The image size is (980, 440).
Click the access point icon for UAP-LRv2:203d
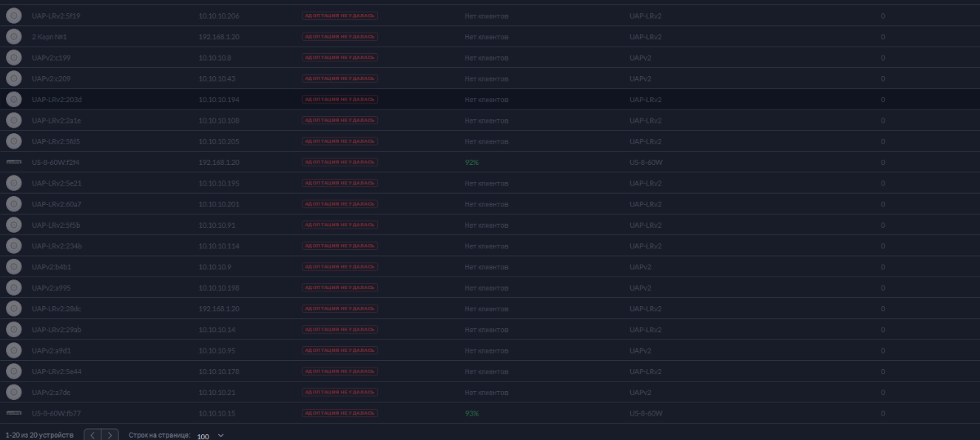[13, 99]
